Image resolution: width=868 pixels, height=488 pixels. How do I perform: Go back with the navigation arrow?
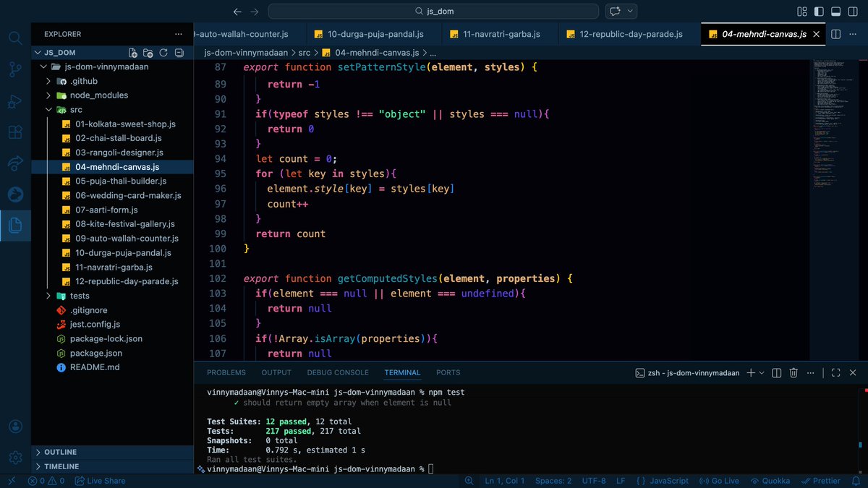(x=237, y=12)
